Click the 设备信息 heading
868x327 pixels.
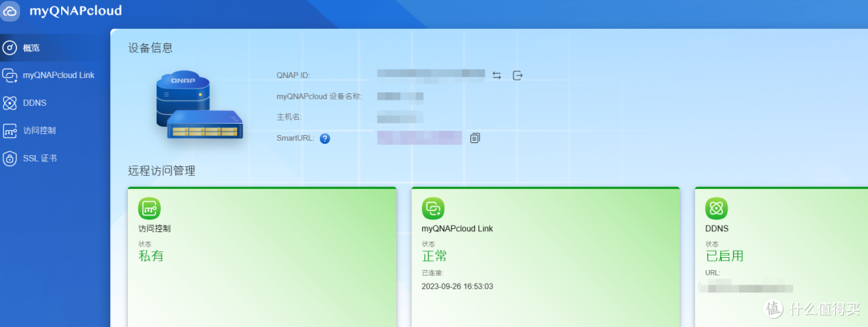point(150,48)
